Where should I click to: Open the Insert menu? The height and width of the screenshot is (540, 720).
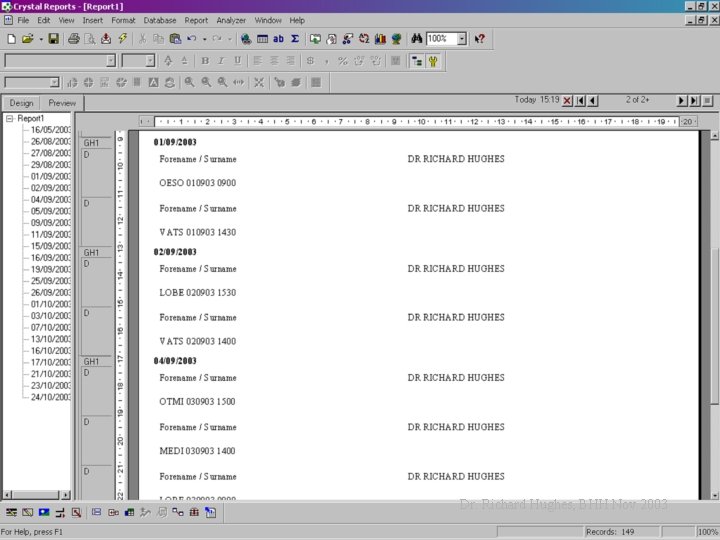(x=93, y=20)
